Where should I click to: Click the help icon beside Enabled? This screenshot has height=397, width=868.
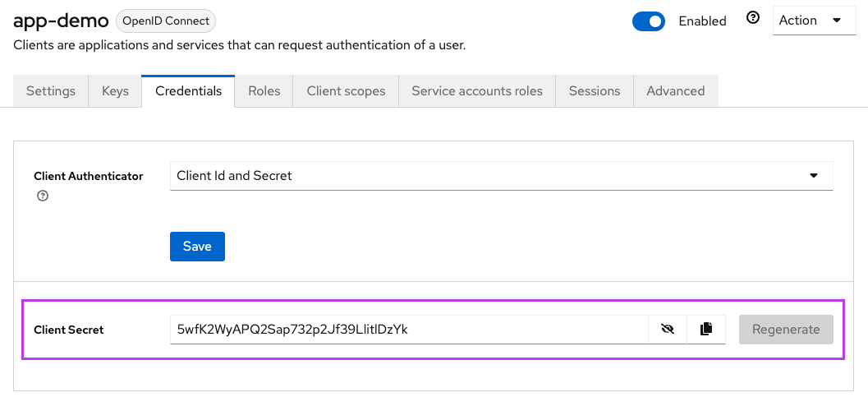753,19
